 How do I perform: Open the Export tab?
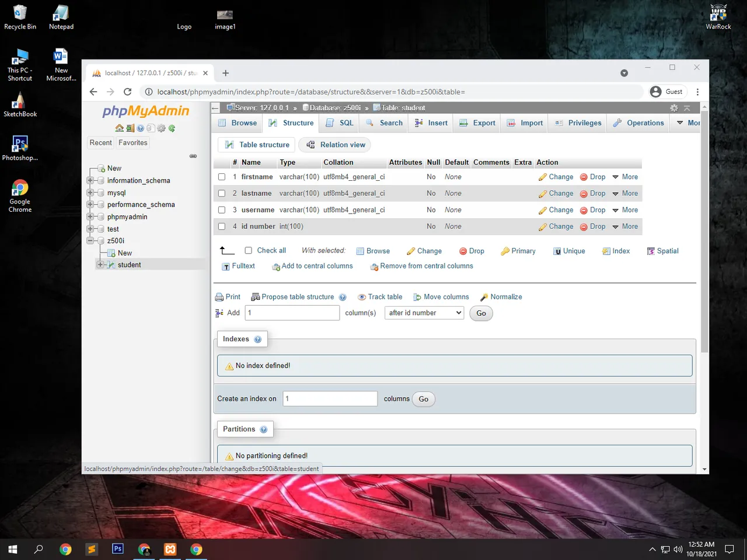tap(477, 123)
